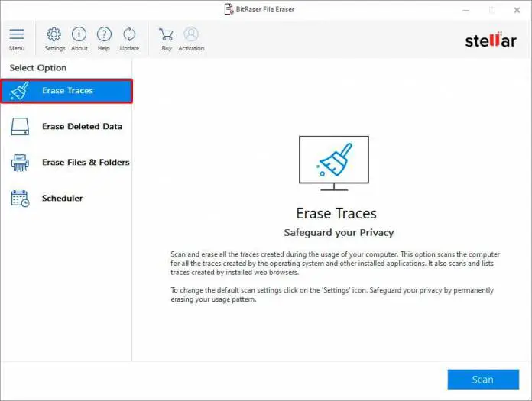
Task: Open the Scheduler option
Action: 66,199
